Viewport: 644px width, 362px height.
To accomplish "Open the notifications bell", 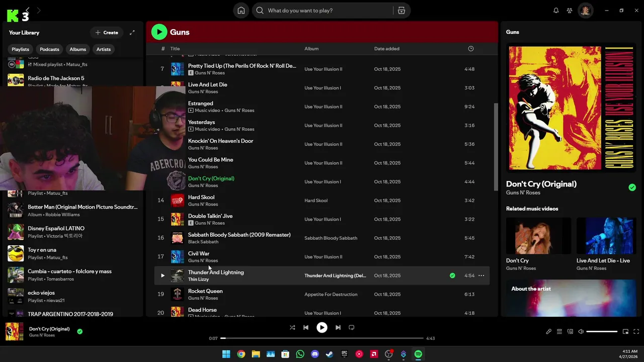I will click(556, 11).
